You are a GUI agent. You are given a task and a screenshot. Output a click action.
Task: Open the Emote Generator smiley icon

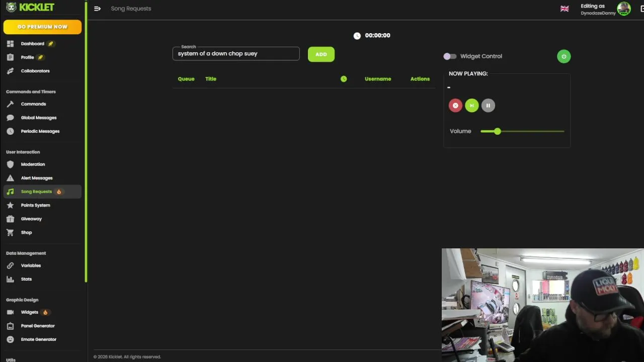point(10,339)
